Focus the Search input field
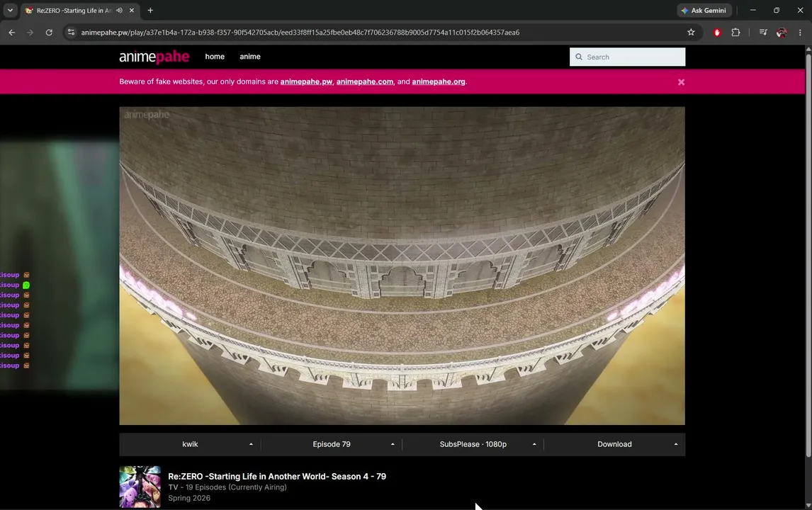 628,57
